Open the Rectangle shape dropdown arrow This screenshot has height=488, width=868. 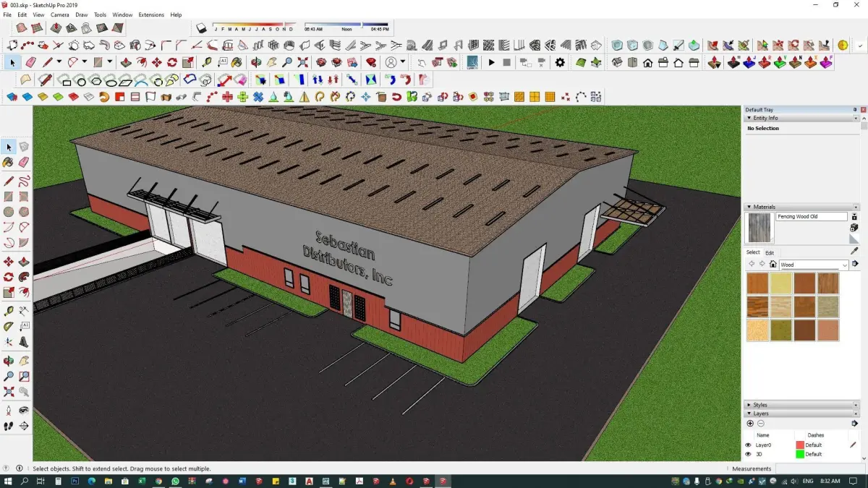tap(110, 62)
